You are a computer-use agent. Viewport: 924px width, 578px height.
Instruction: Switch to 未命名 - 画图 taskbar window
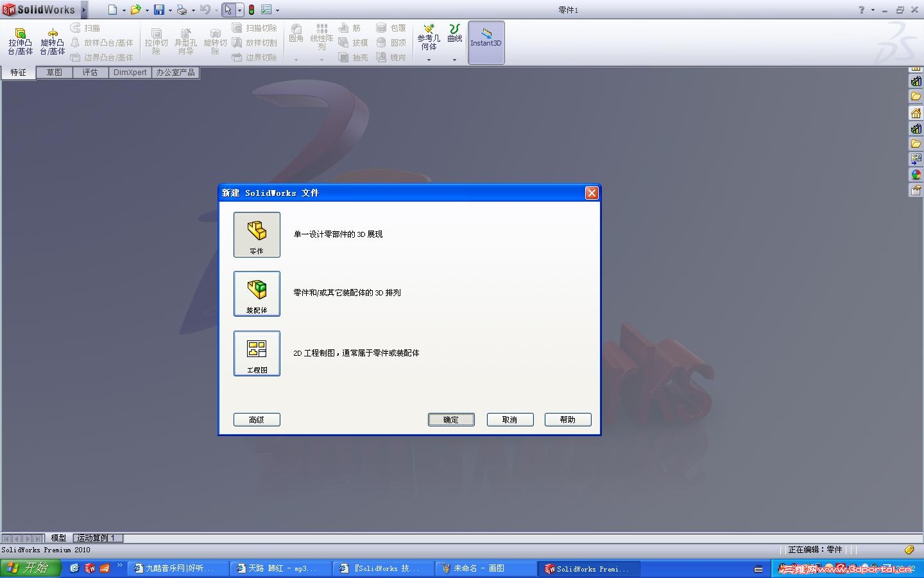[x=486, y=568]
